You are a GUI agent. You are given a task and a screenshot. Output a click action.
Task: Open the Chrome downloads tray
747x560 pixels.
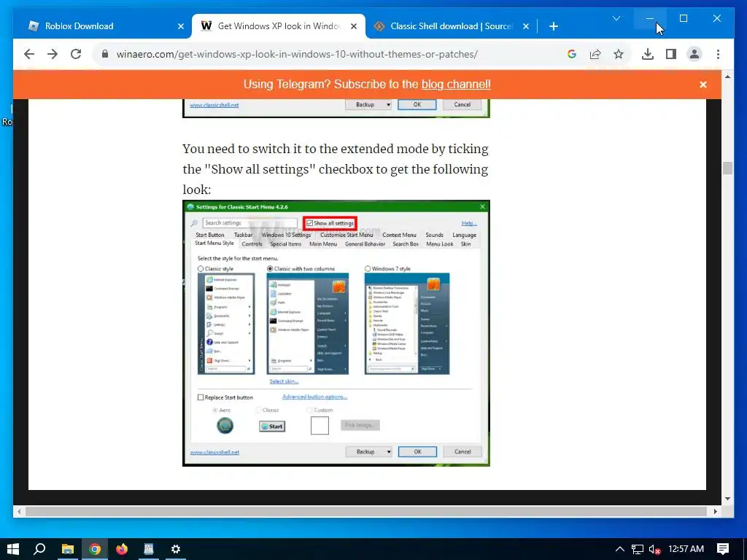pos(648,54)
